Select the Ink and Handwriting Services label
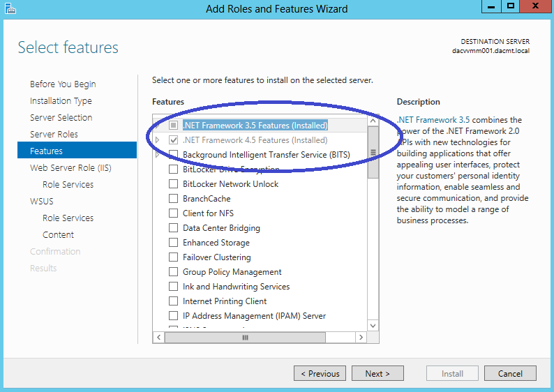Viewport: 554px width, 392px height. [x=236, y=287]
